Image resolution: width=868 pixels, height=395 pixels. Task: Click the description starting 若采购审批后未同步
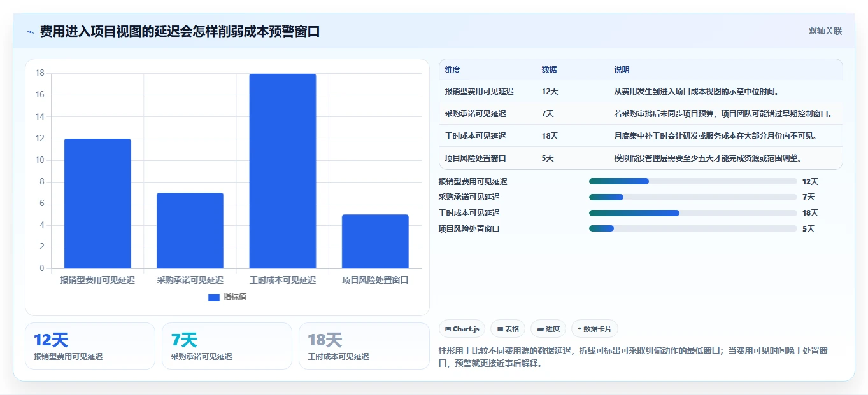coord(723,114)
